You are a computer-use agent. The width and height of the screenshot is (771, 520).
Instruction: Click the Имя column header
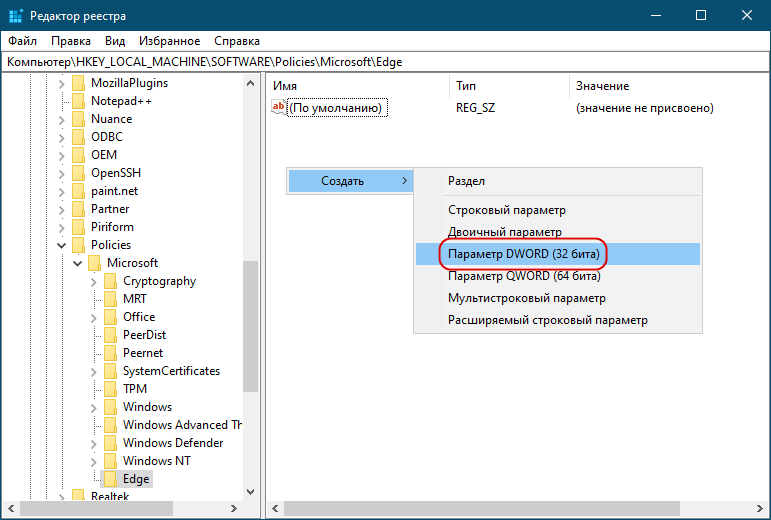[358, 86]
